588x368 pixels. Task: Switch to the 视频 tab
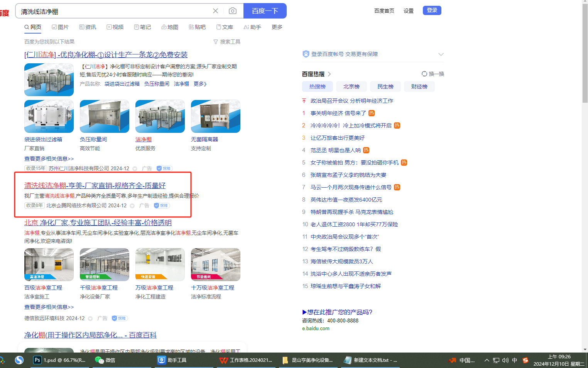pyautogui.click(x=115, y=27)
